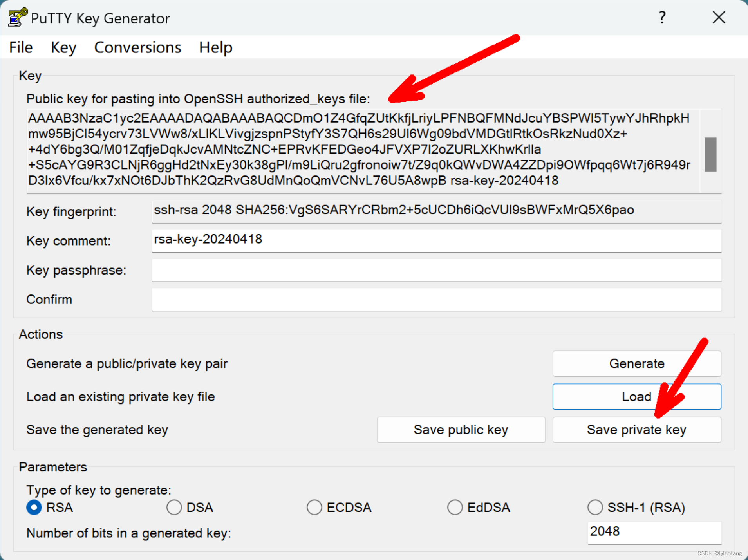Focus the Key passphrase field
This screenshot has width=748, height=560.
point(436,270)
